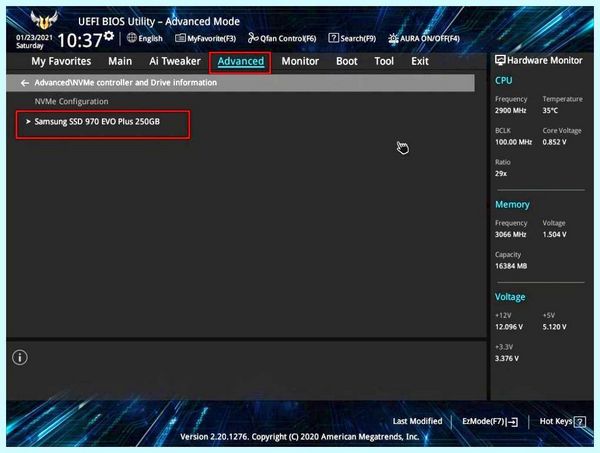The height and width of the screenshot is (453, 600).
Task: Click the Hot Keys question mark icon
Action: pyautogui.click(x=580, y=422)
